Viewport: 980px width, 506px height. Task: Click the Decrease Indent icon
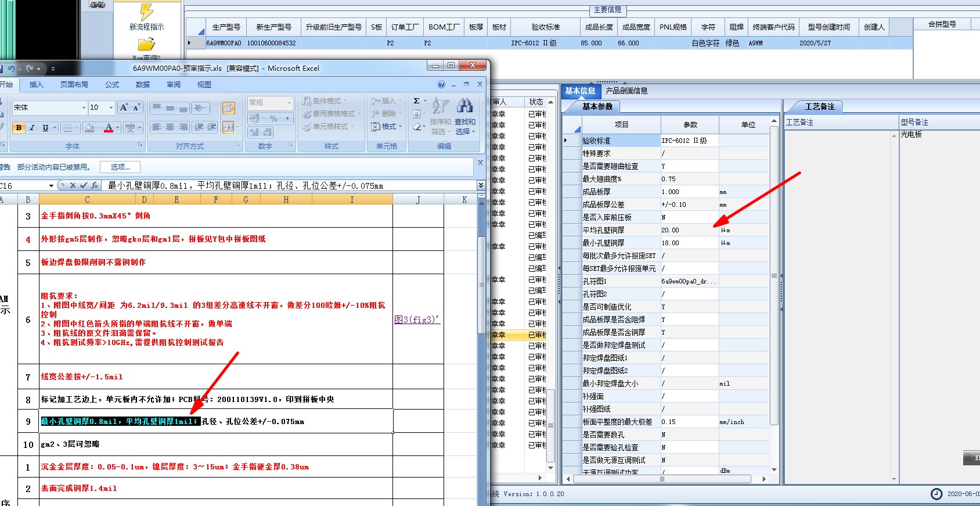[199, 127]
